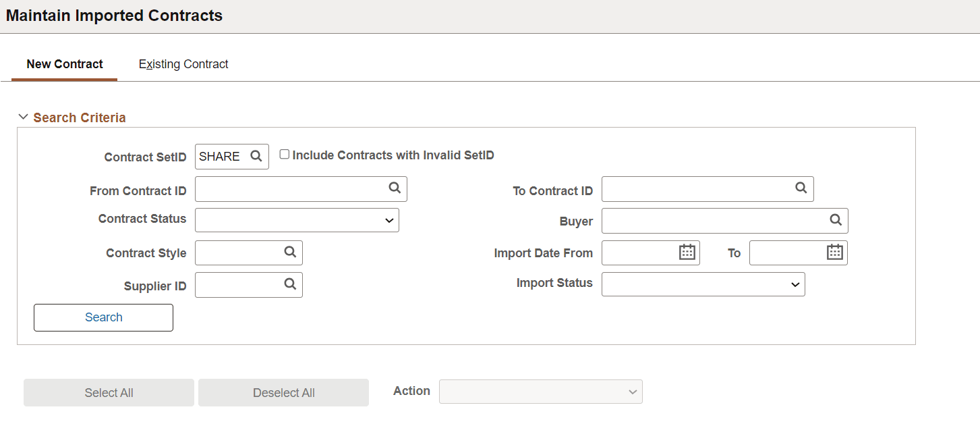This screenshot has width=980, height=424.
Task: Switch to the Existing Contract tab
Action: [183, 63]
